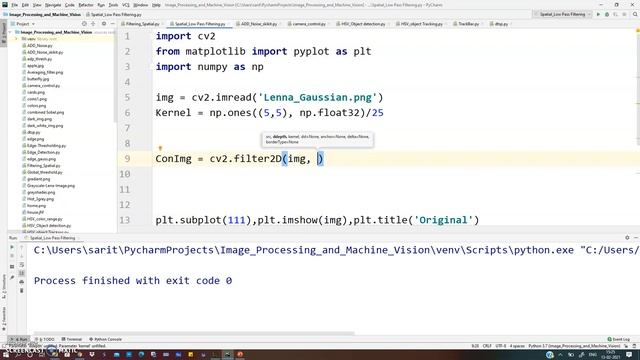Viewport: 640px width, 360px height.
Task: Click the Spatial_Low Pass Filtering run tab
Action: click(52, 238)
